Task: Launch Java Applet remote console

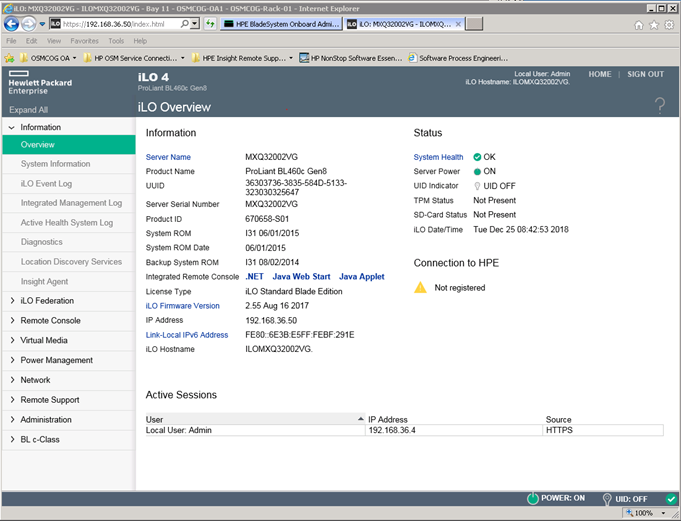Action: [x=362, y=277]
